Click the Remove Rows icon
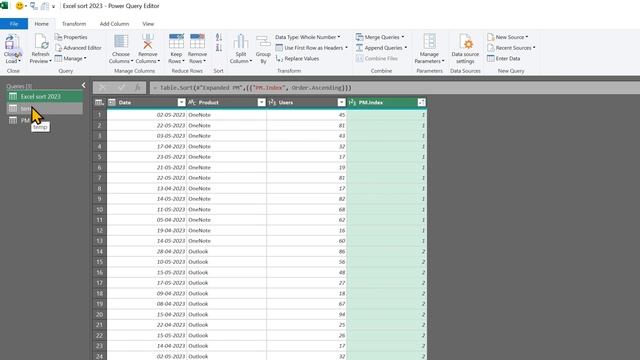Image resolution: width=640 pixels, height=360 pixels. point(197,42)
